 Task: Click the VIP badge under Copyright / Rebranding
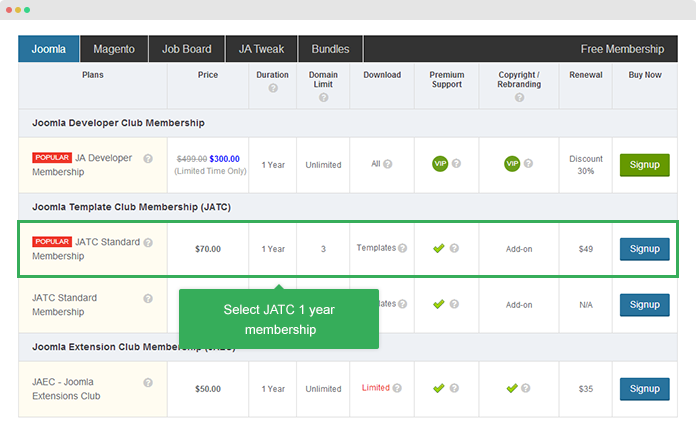[x=512, y=163]
